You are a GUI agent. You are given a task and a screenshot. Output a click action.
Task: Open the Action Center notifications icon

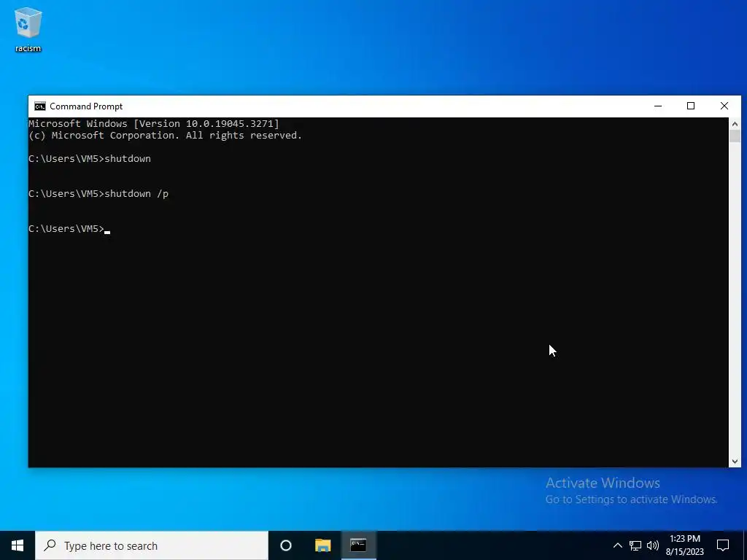723,545
